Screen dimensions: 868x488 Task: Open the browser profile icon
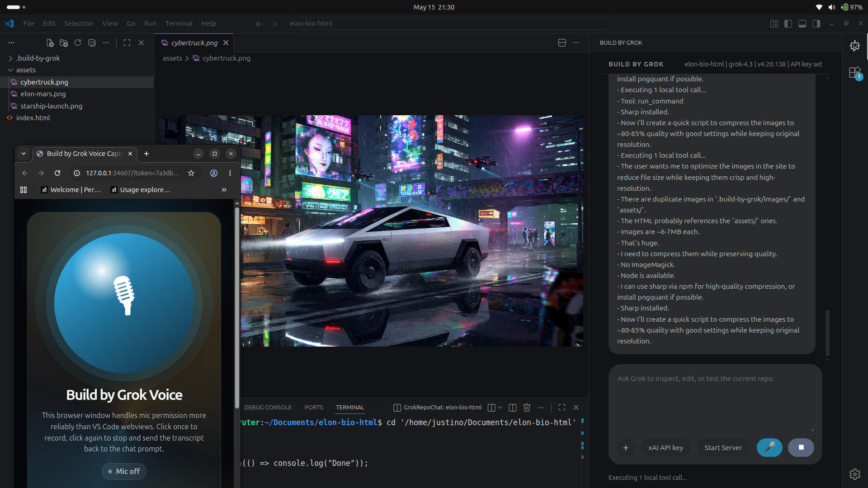pos(214,173)
